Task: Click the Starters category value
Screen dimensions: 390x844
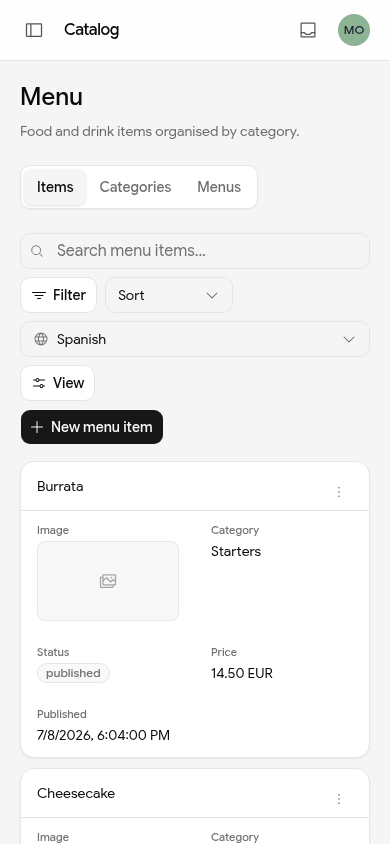Action: click(x=236, y=552)
